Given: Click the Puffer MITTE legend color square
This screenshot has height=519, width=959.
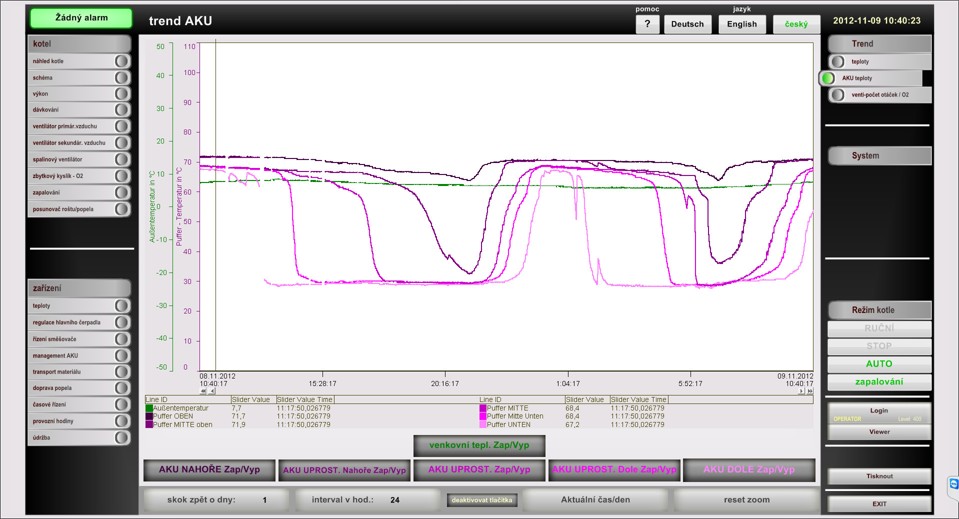Looking at the screenshot, I should tap(483, 408).
